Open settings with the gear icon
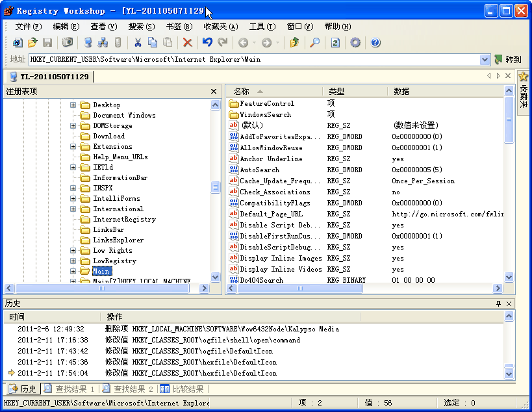 (355, 43)
